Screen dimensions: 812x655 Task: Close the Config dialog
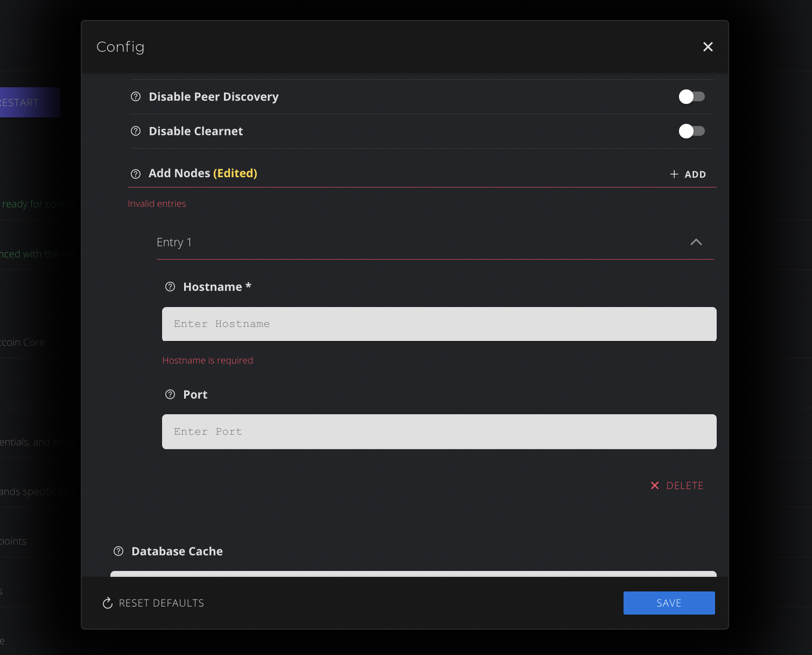tap(708, 47)
